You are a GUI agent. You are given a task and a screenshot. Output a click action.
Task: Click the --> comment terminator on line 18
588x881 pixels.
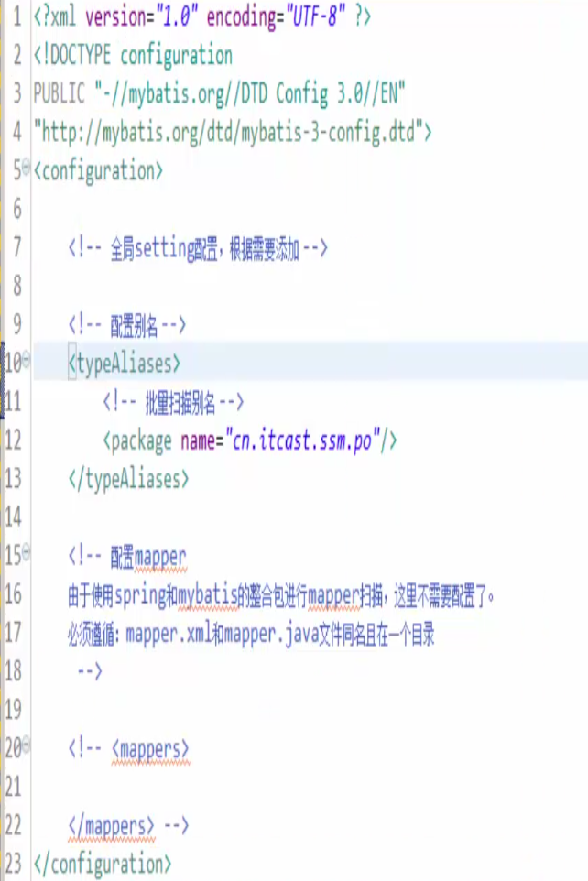coord(90,671)
